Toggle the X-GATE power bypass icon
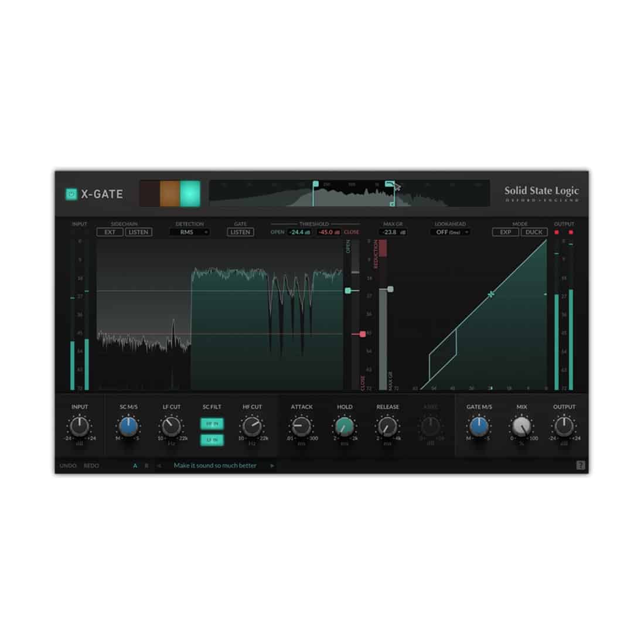 71,195
